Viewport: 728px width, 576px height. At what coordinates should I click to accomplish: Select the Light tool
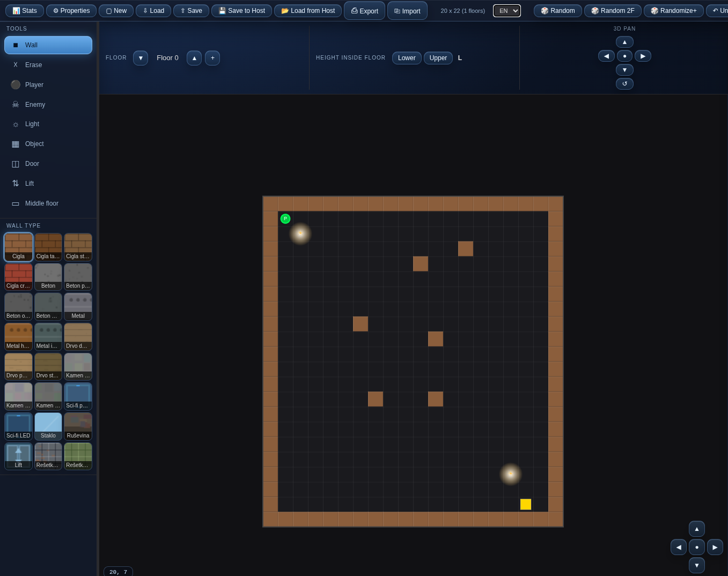tap(48, 124)
